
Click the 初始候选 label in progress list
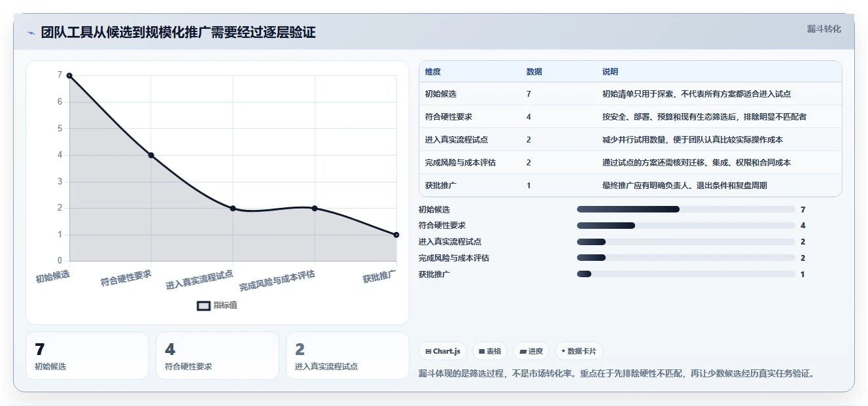434,210
